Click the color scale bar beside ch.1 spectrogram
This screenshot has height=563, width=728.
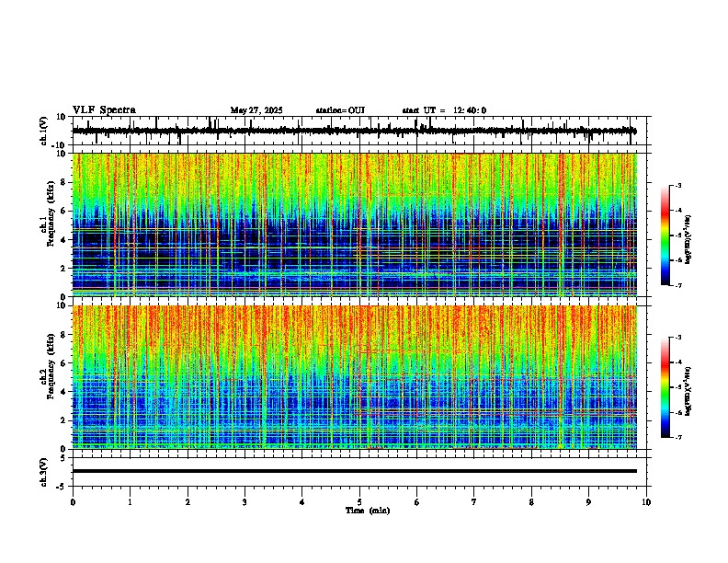pos(665,236)
